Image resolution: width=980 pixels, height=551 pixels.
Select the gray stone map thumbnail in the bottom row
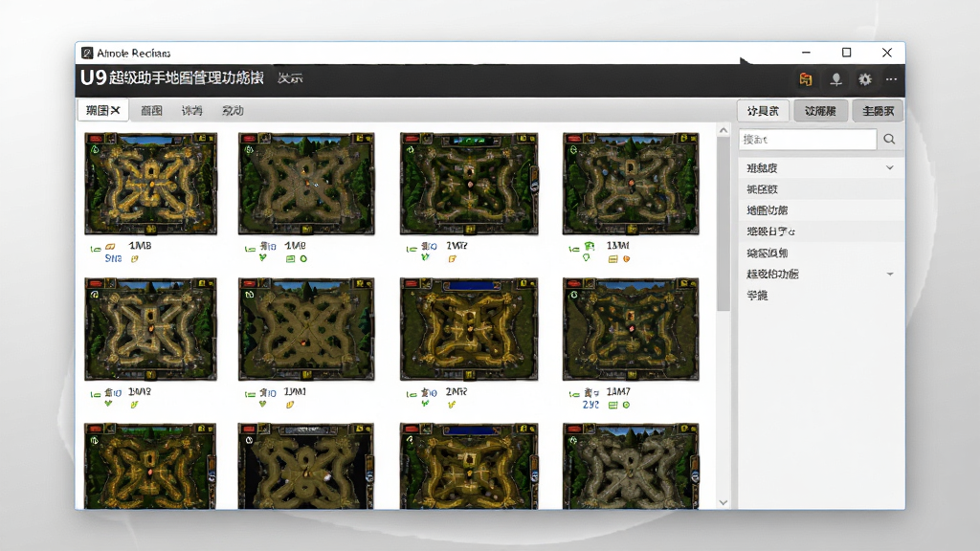(x=631, y=466)
